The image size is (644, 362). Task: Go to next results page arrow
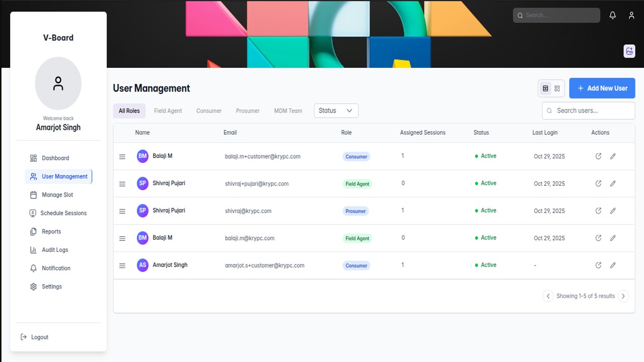coord(623,296)
